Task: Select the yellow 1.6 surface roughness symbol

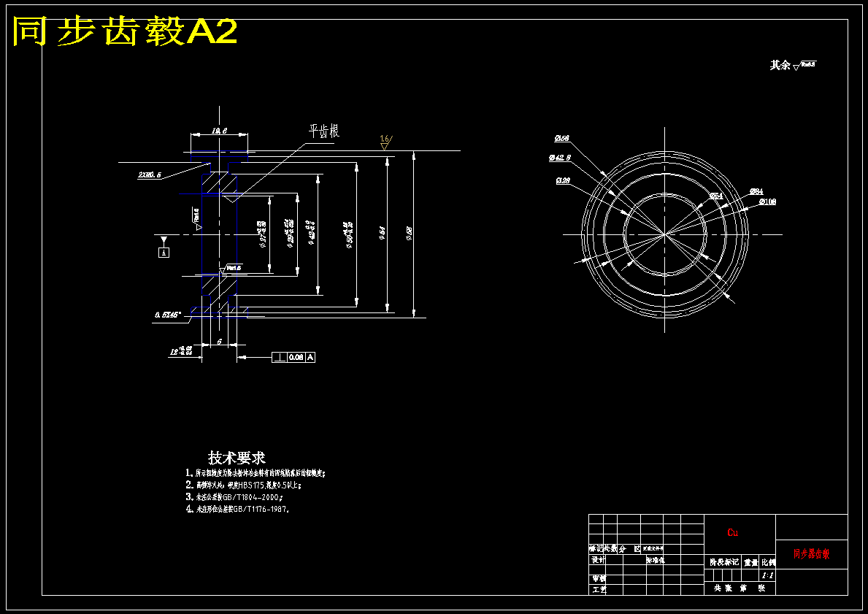Action: 385,142
